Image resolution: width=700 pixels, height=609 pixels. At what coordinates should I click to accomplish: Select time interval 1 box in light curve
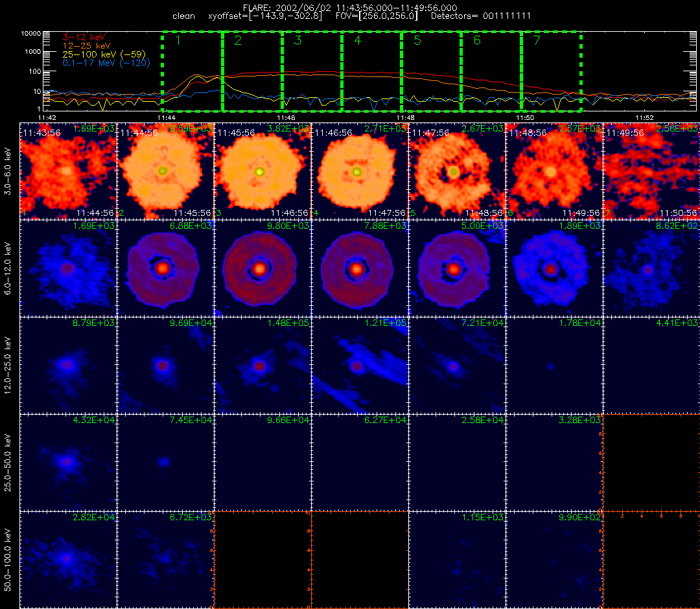[x=192, y=71]
